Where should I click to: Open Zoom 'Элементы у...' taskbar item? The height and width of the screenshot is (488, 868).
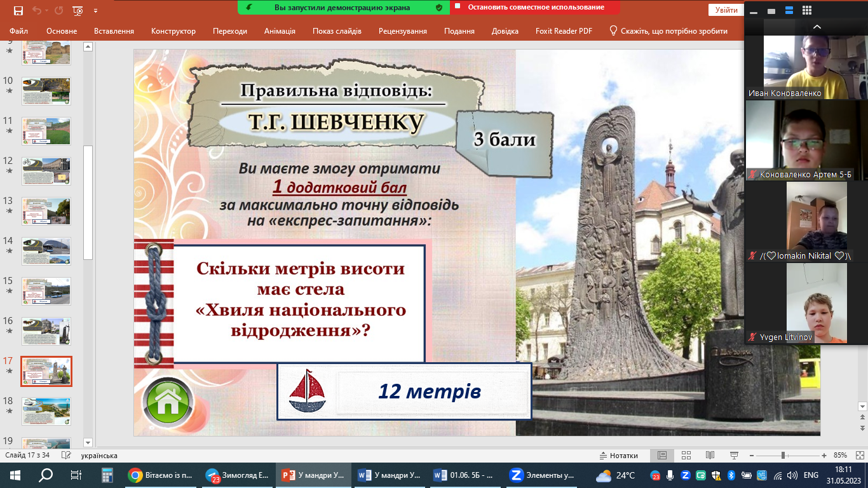coord(543,475)
